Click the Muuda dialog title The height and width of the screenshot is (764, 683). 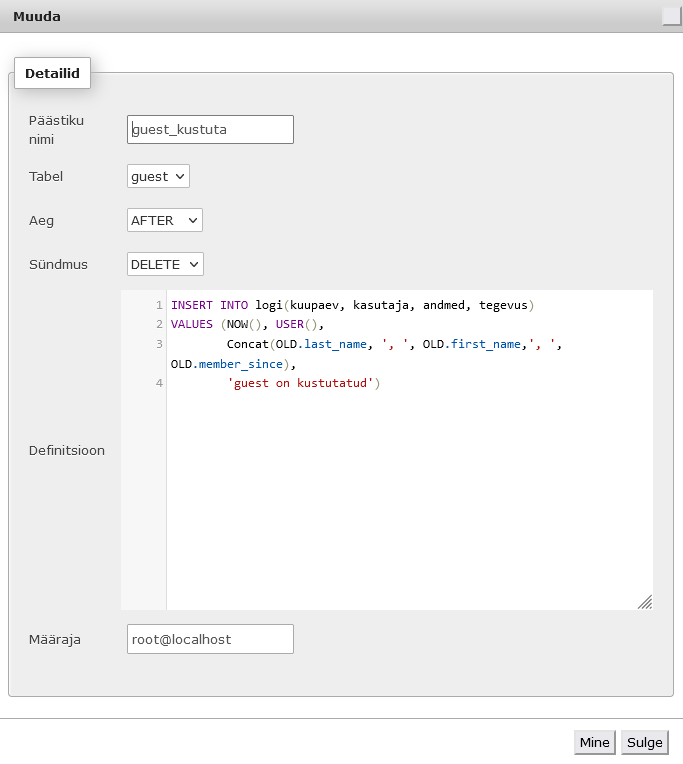tap(37, 16)
